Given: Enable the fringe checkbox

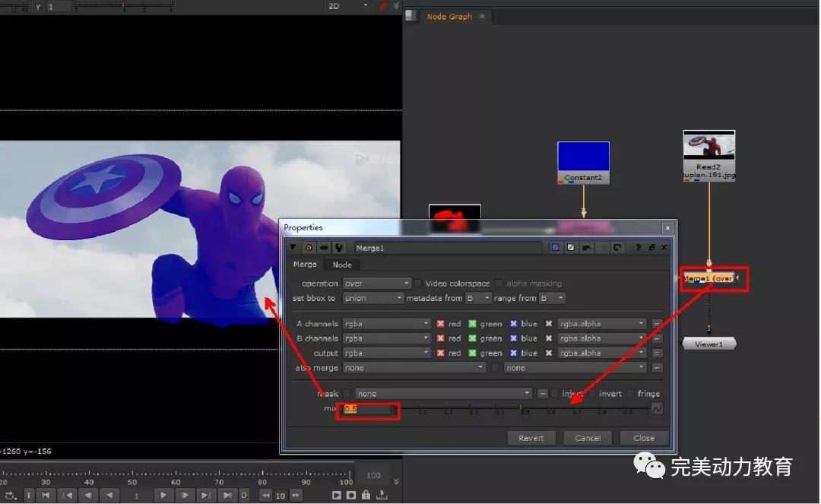Looking at the screenshot, I should 631,394.
